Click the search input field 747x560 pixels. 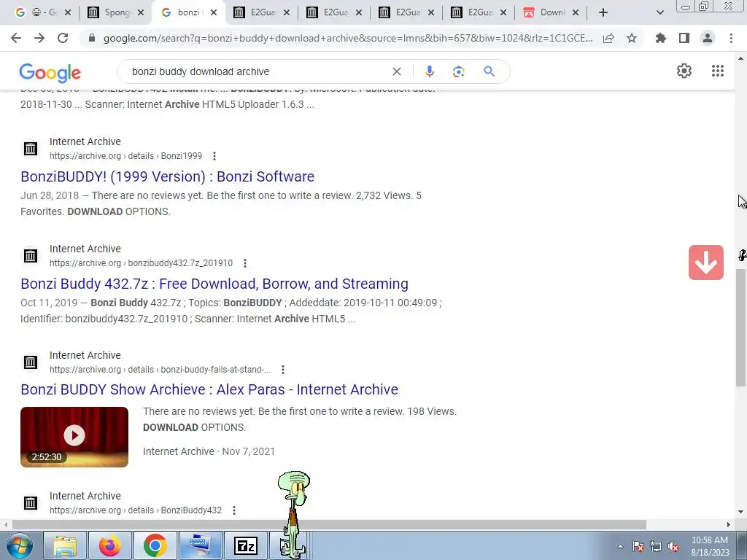258,71
